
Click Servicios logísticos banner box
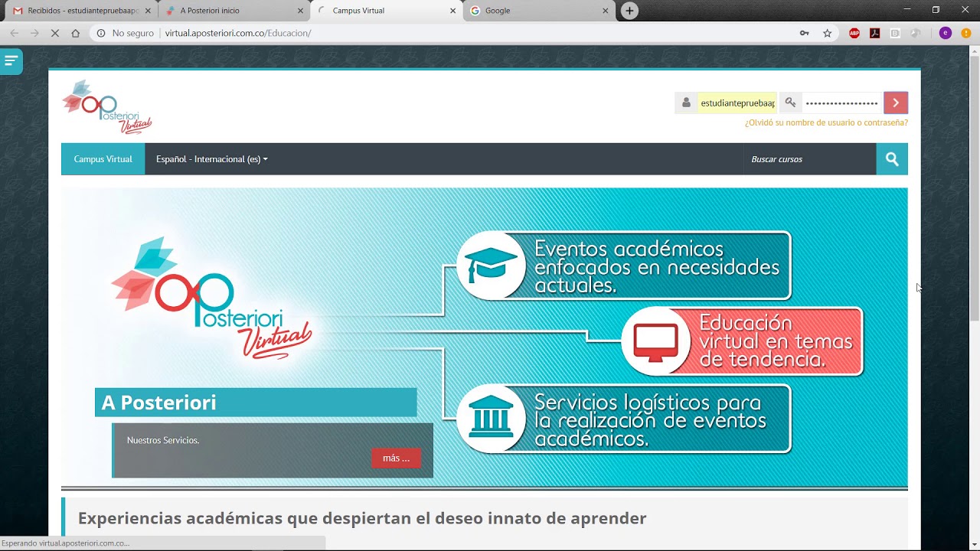pyautogui.click(x=625, y=419)
